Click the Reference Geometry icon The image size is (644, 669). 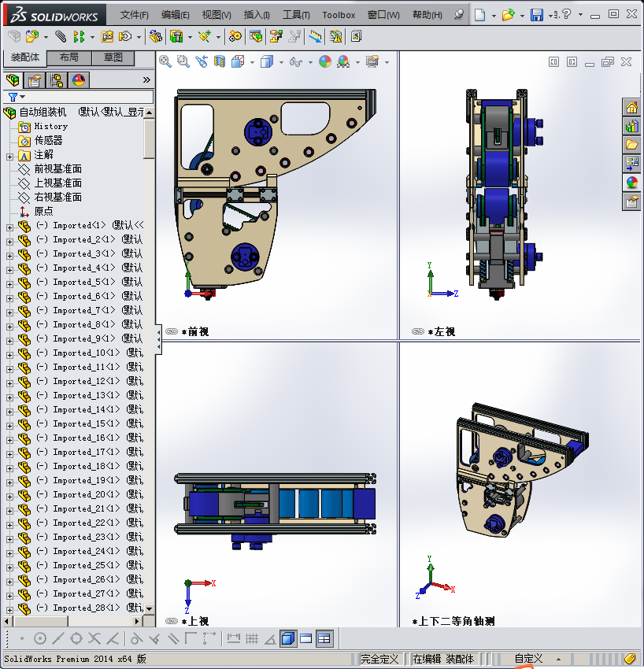click(205, 37)
